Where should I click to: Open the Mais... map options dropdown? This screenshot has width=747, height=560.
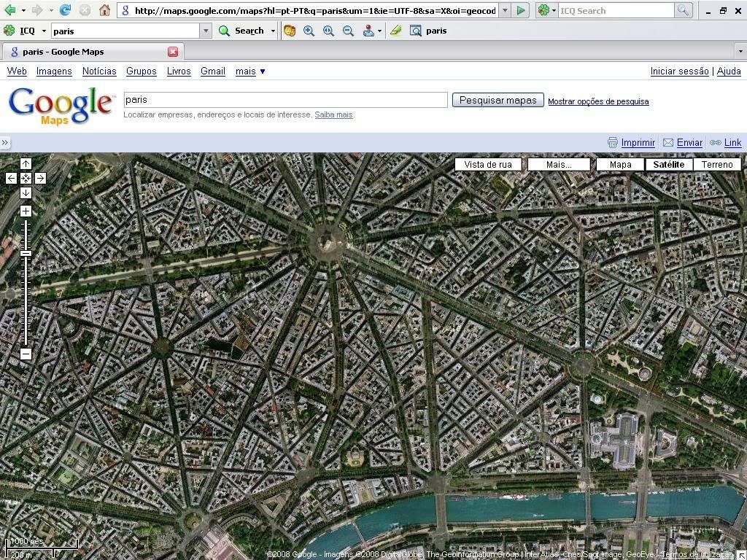pyautogui.click(x=559, y=164)
